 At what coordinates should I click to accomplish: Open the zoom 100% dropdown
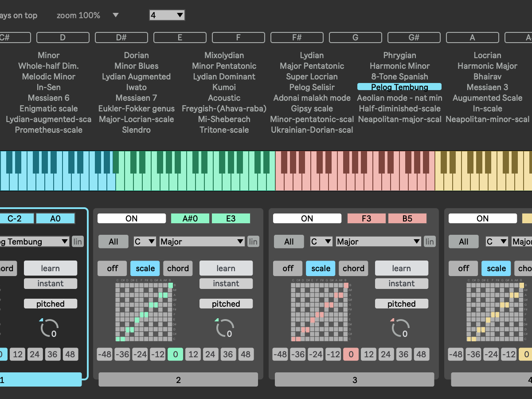[x=116, y=15]
